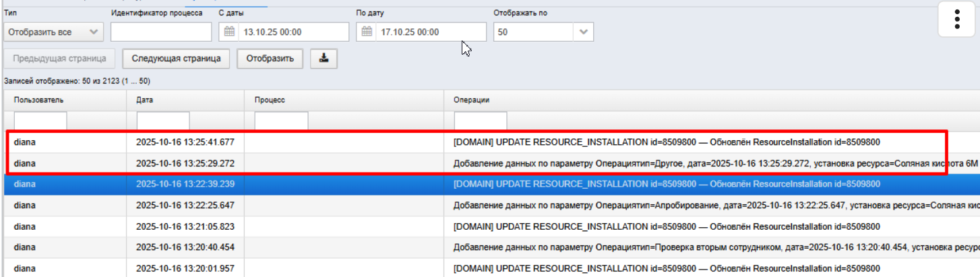This screenshot has width=980, height=277.
Task: Select date cell 2025-10-16 13:25:29.272
Action: pos(185,163)
